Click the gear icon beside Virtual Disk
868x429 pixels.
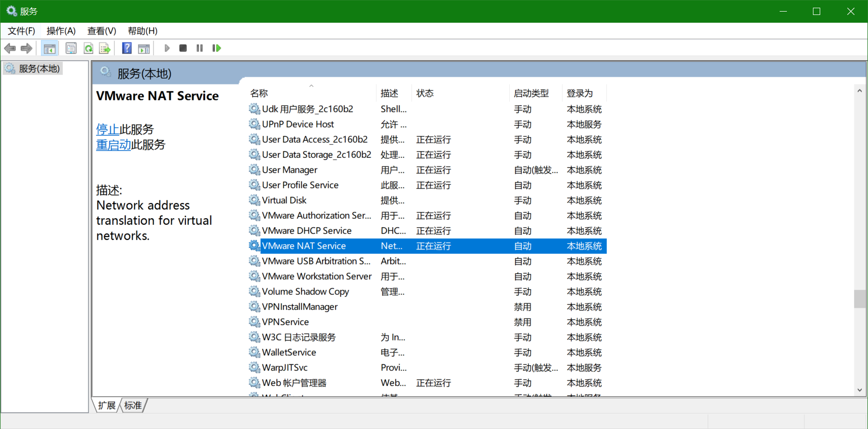click(254, 200)
